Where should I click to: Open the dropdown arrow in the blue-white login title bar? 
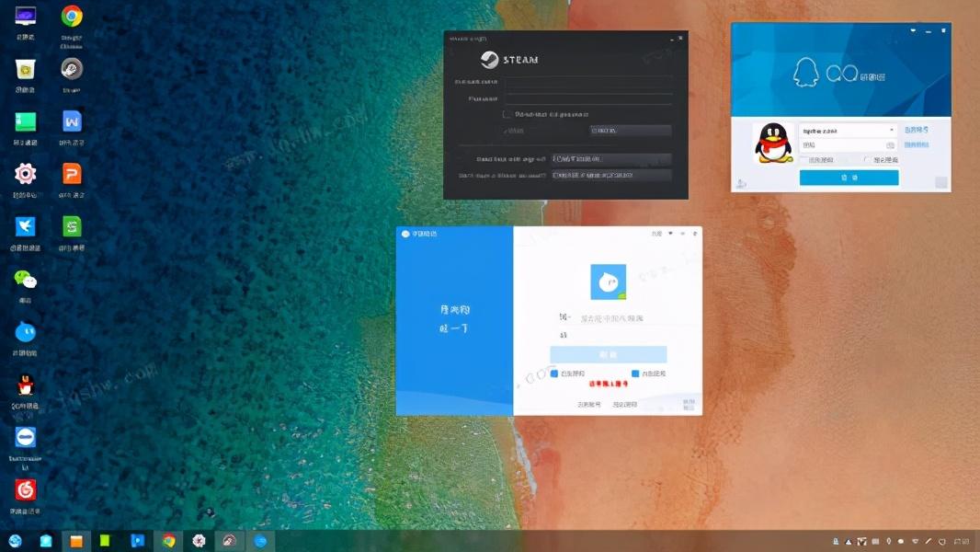click(x=670, y=234)
